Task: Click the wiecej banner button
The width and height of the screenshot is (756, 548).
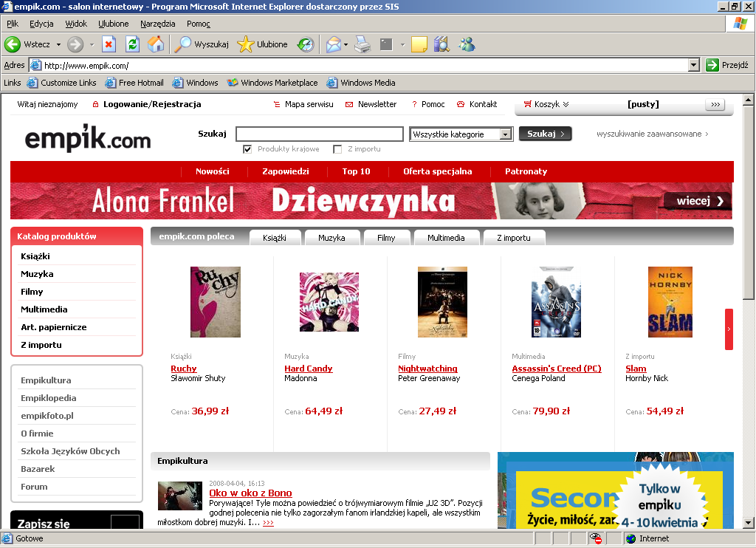Action: (x=697, y=201)
